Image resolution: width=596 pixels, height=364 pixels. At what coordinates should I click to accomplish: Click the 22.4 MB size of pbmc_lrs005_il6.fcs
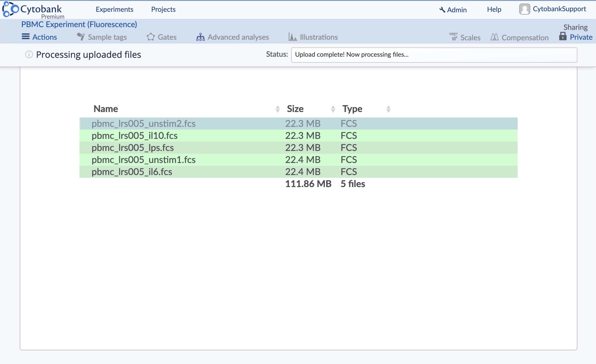click(x=303, y=172)
